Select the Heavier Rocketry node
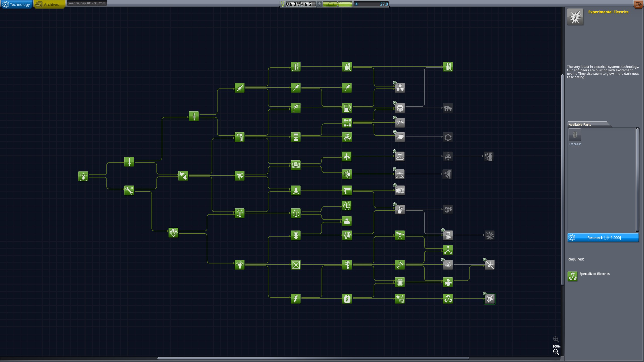Screen dimensions: 644x362 pos(347,67)
